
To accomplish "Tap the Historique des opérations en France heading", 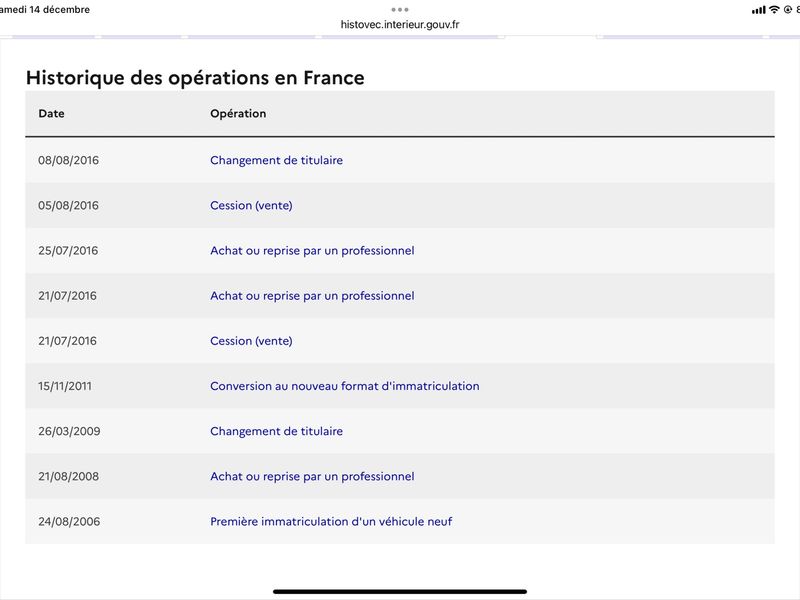I will click(x=195, y=78).
